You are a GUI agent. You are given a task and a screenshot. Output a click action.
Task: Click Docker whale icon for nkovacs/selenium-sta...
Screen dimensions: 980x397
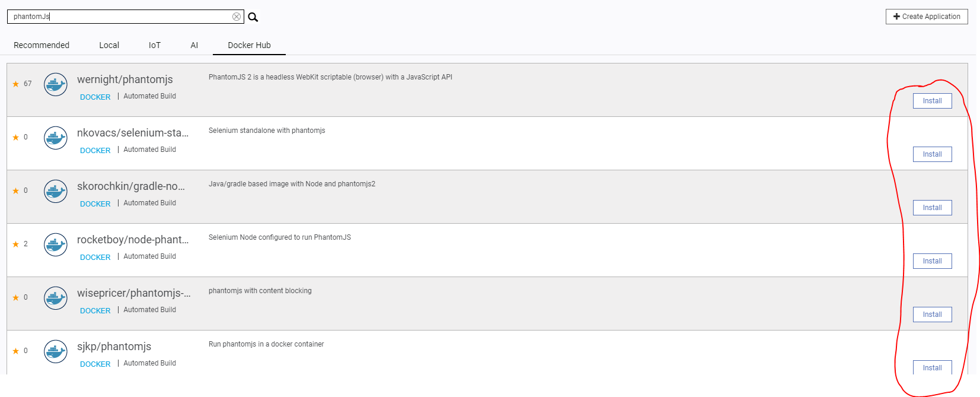(x=56, y=138)
